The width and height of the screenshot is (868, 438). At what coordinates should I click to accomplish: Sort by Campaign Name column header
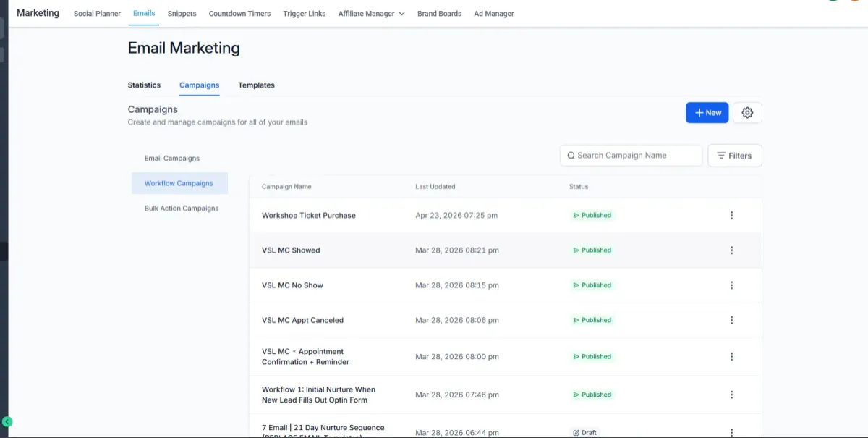pos(286,187)
